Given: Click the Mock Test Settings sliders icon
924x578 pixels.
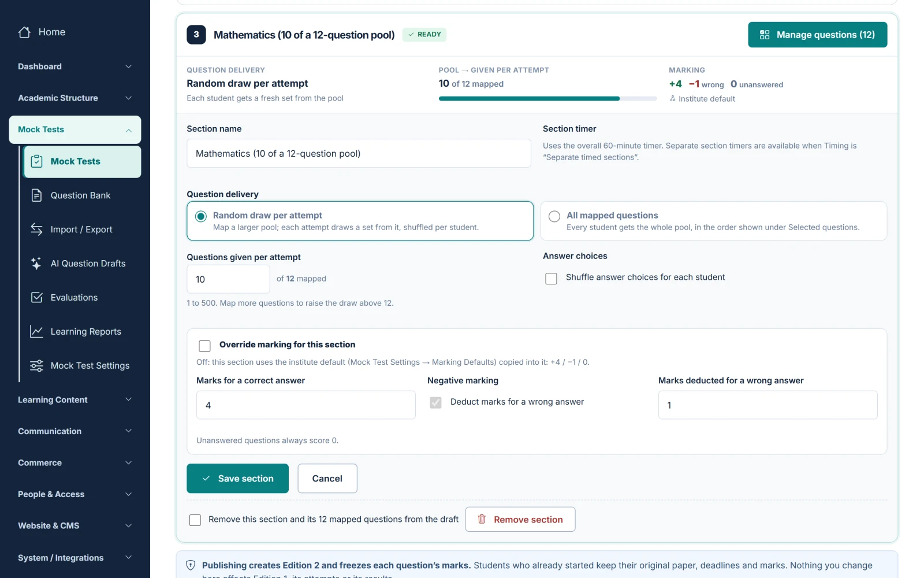Looking at the screenshot, I should pyautogui.click(x=36, y=366).
